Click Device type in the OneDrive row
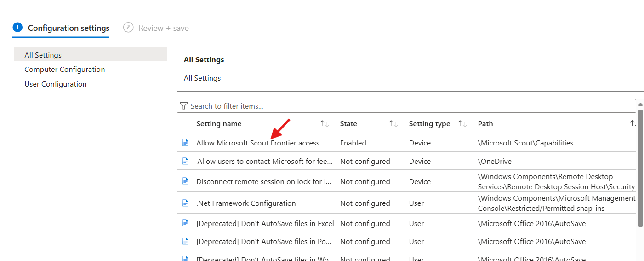This screenshot has width=644, height=261. tap(420, 161)
